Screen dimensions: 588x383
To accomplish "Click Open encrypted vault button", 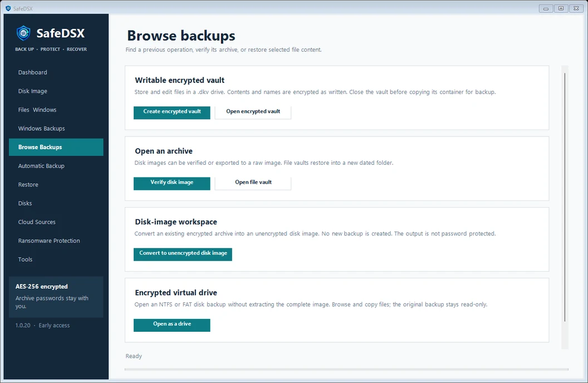I will 253,112.
